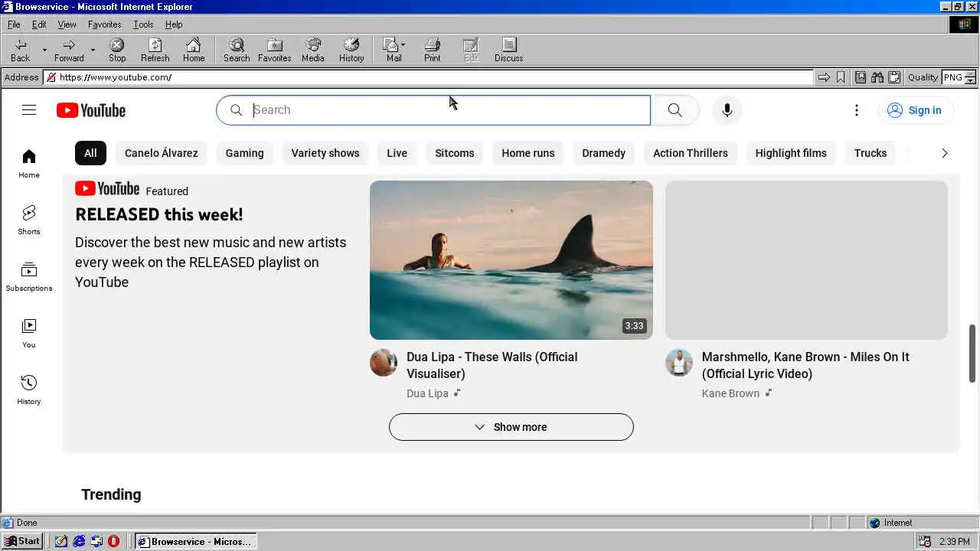
Task: Expand featured section with Show more
Action: click(x=511, y=427)
